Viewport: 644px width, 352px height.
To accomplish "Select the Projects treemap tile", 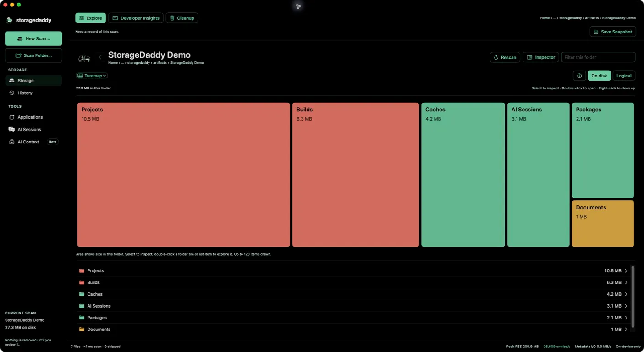I will tap(183, 175).
